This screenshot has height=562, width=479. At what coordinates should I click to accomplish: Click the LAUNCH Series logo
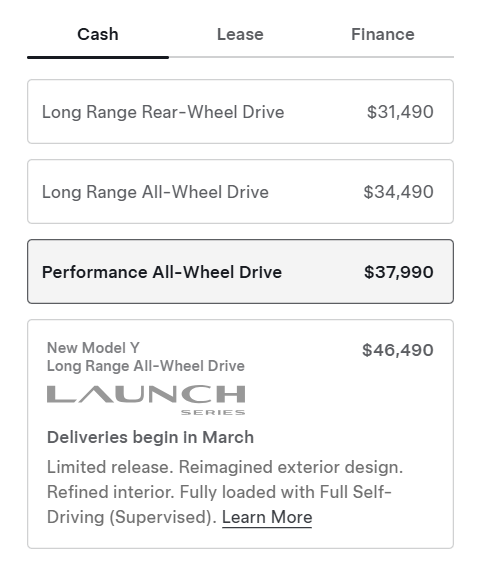coord(146,400)
